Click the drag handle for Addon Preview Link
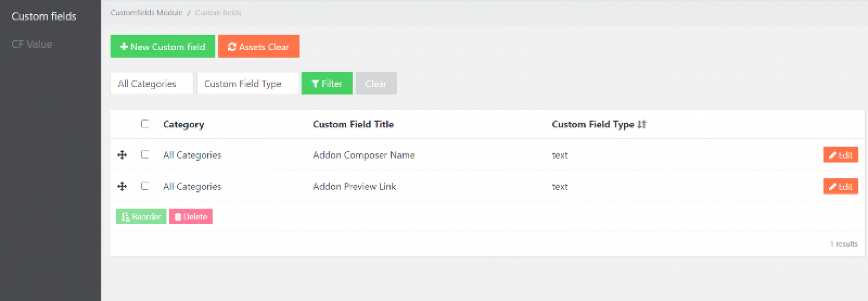 122,187
